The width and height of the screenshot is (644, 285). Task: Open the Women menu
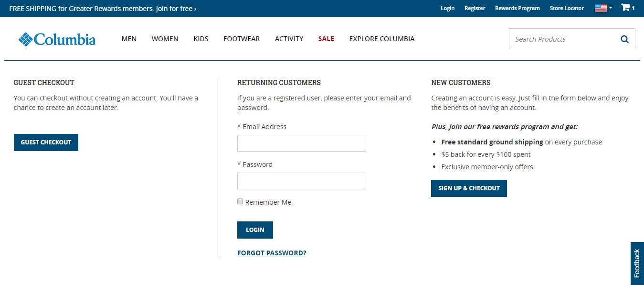(165, 39)
